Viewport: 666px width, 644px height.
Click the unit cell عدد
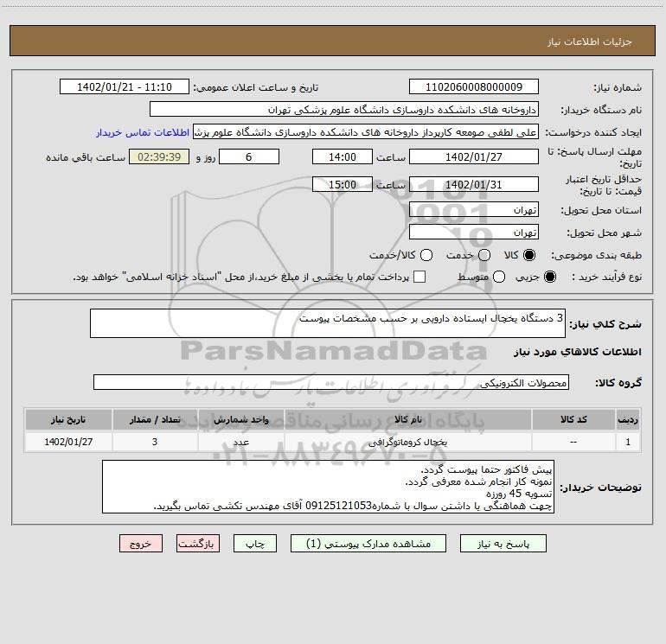coord(240,442)
